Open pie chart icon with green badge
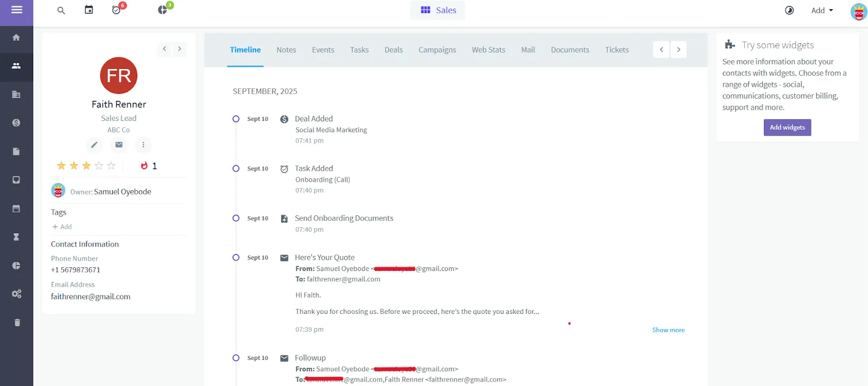 point(162,10)
